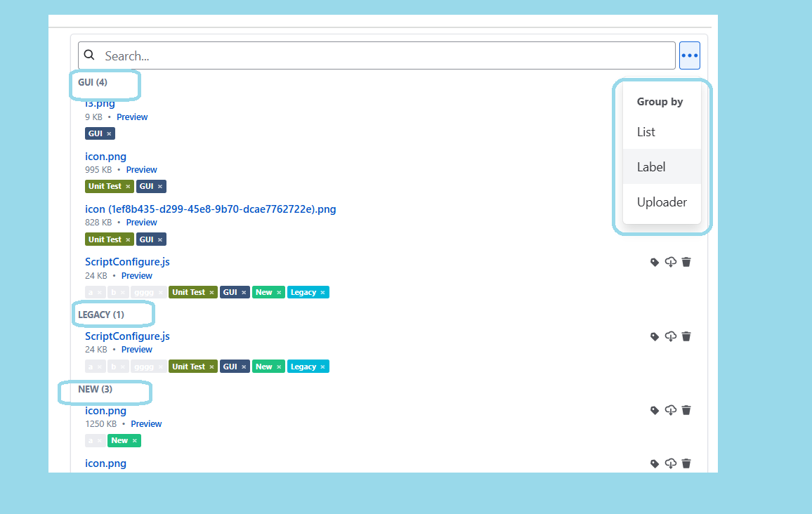Image resolution: width=812 pixels, height=514 pixels.
Task: Remove GUI label from 828 KB icon file
Action: point(160,240)
